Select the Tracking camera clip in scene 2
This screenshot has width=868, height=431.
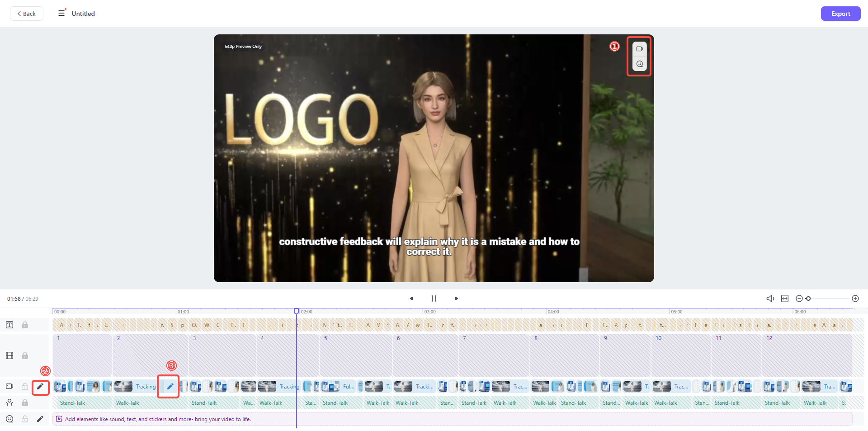coord(146,386)
